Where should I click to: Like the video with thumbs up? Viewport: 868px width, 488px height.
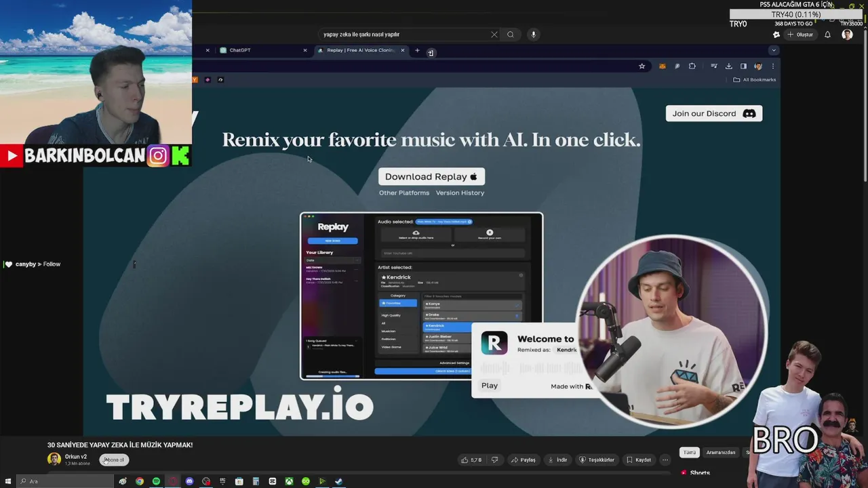coord(471,460)
